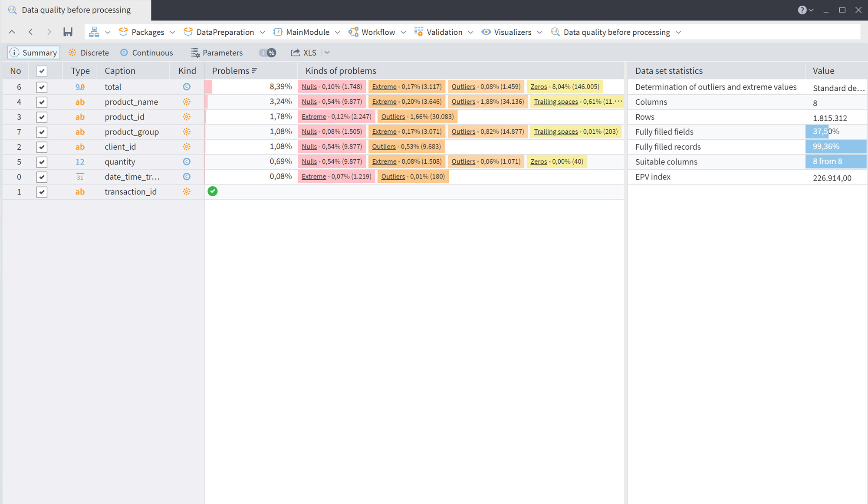Click green checkmark on transaction_id row
The height and width of the screenshot is (504, 868).
pos(213,191)
